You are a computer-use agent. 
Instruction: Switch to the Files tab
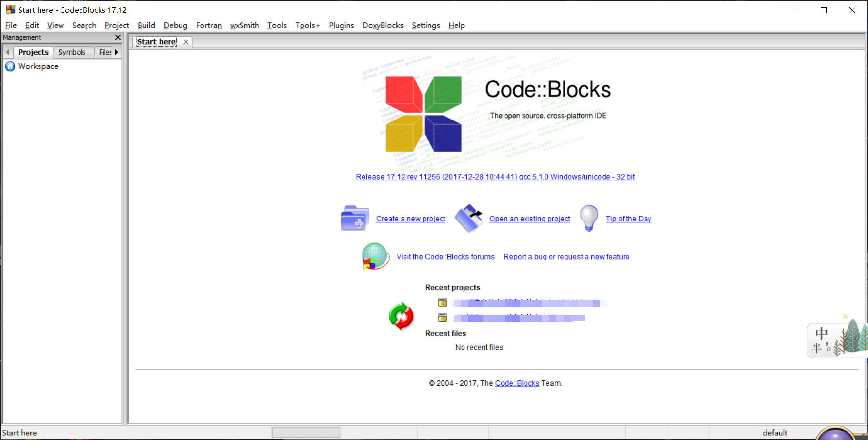[105, 52]
